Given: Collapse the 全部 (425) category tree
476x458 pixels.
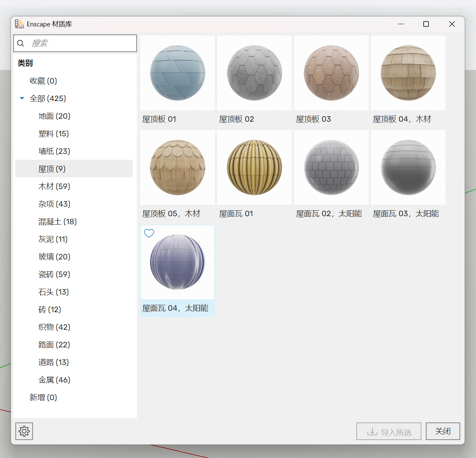Looking at the screenshot, I should (x=22, y=98).
